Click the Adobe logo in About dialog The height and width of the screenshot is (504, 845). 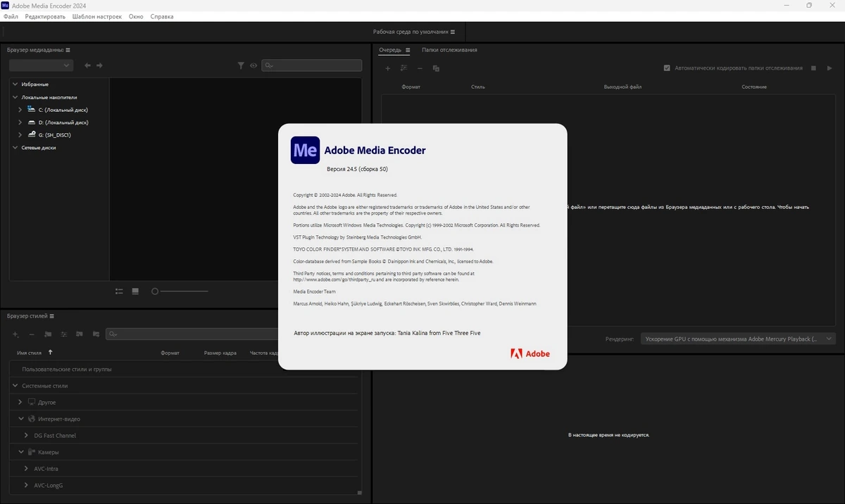530,353
